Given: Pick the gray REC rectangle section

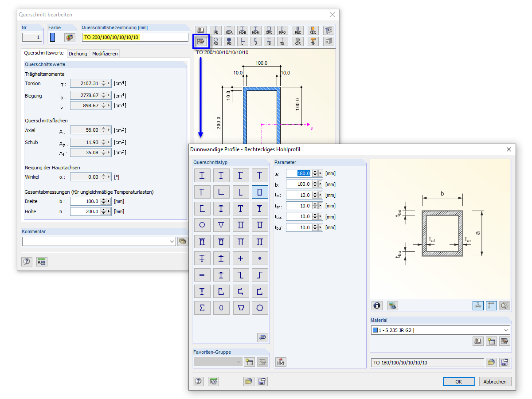Looking at the screenshot, I should (x=298, y=30).
